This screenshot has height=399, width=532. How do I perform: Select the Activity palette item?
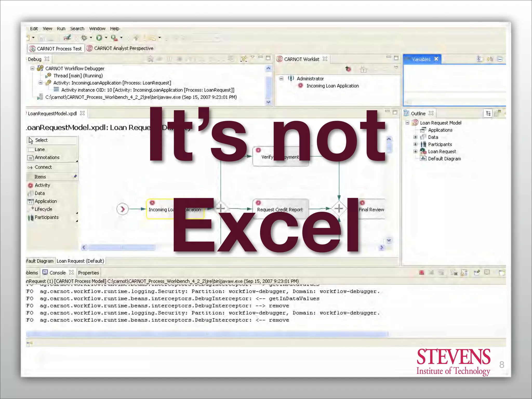pyautogui.click(x=42, y=185)
